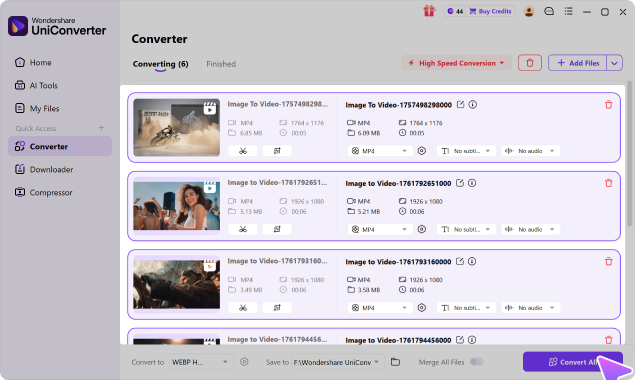This screenshot has height=380, width=635.
Task: Play the desert motorcycle video thumbnail
Action: (177, 127)
